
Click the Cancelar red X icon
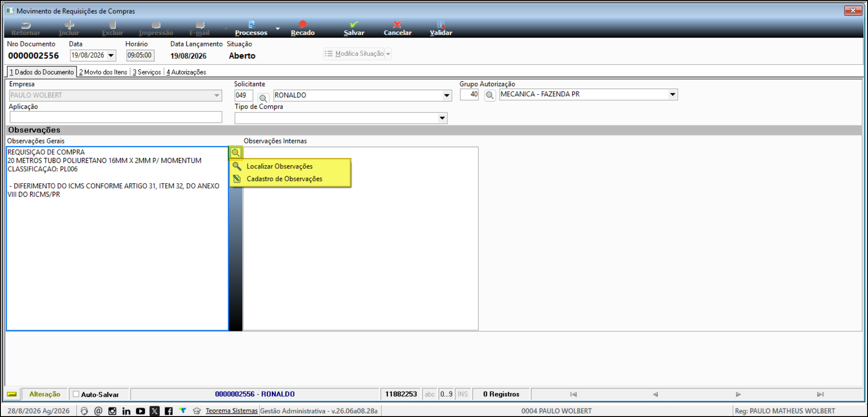point(397,24)
